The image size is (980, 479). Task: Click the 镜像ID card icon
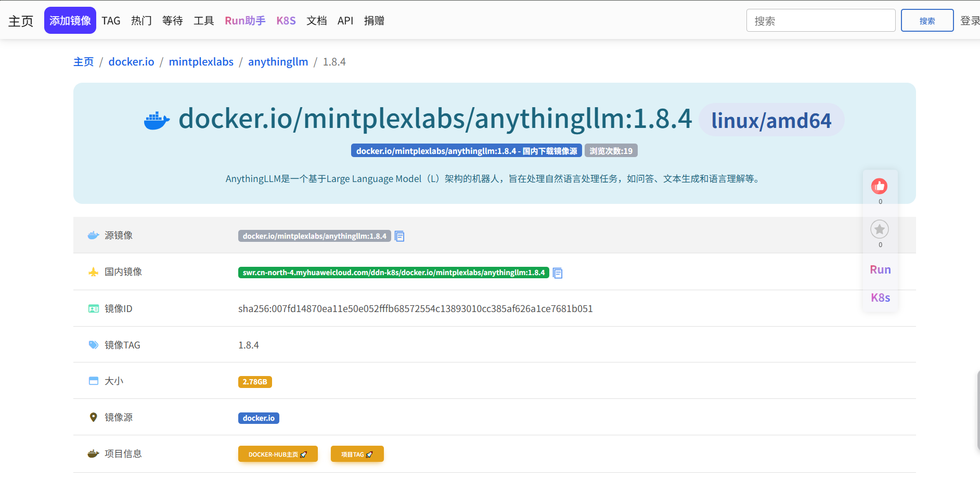coord(94,309)
